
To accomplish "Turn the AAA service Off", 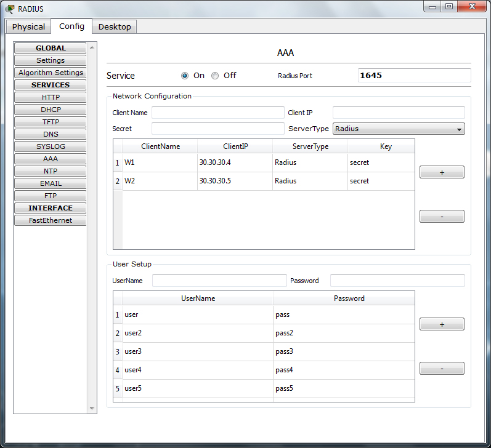I will click(215, 76).
